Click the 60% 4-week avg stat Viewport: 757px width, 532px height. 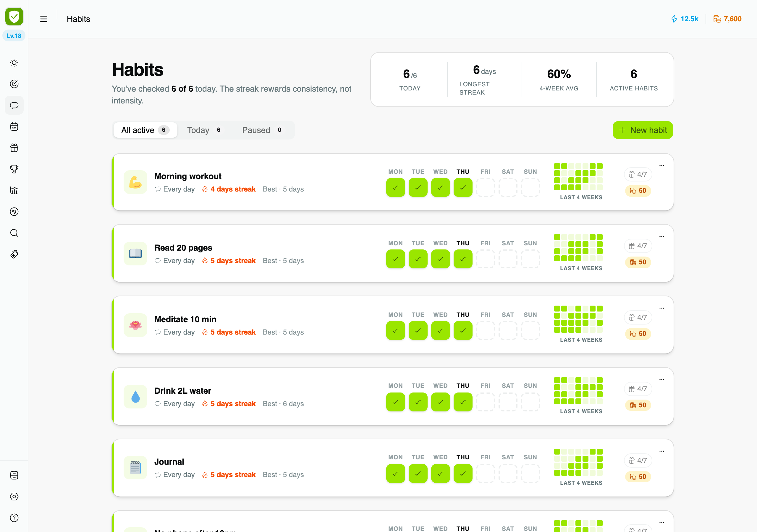pyautogui.click(x=559, y=80)
